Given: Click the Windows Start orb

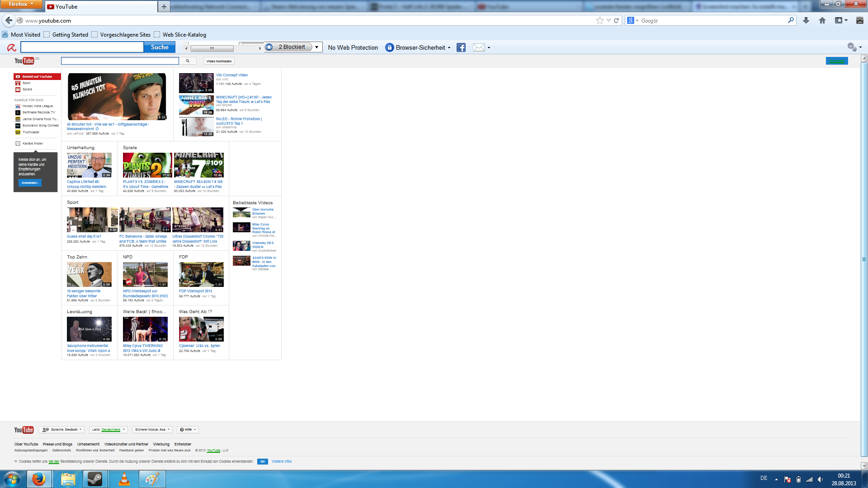Looking at the screenshot, I should pyautogui.click(x=12, y=479).
